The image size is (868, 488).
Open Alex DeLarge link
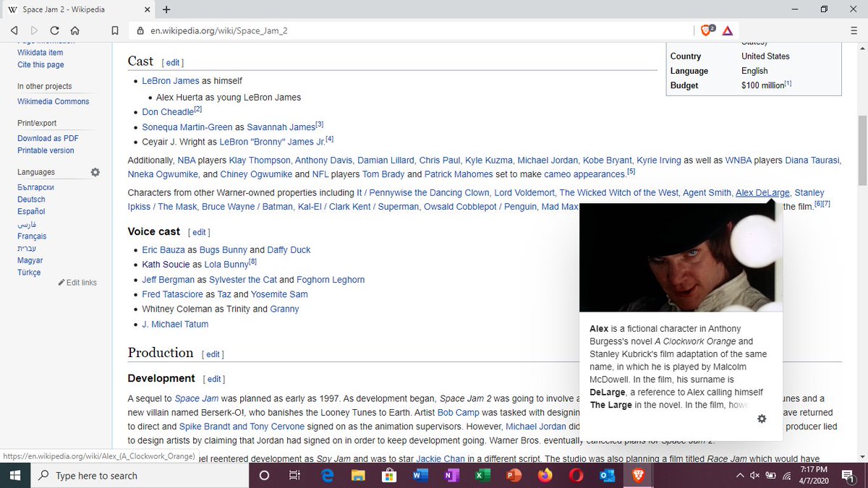(762, 192)
